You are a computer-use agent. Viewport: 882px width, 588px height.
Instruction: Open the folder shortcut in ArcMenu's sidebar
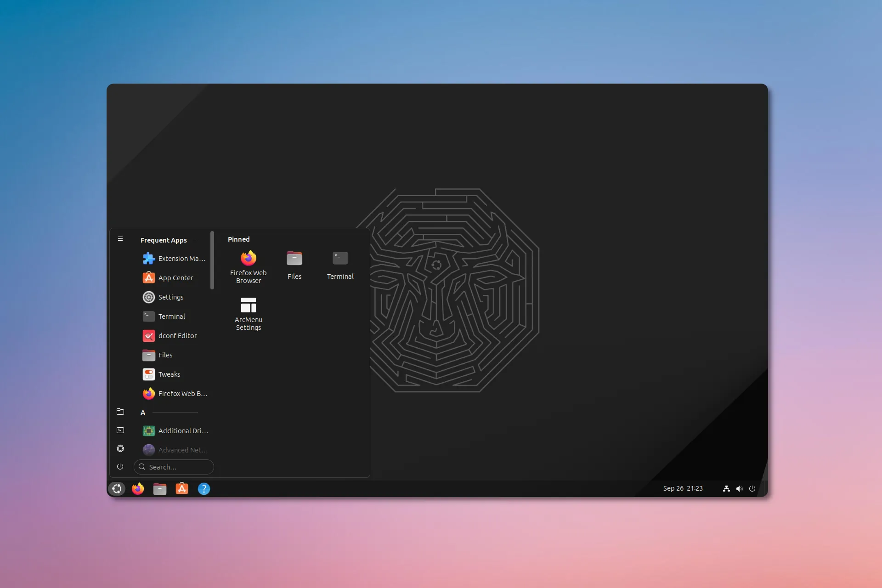[120, 412]
